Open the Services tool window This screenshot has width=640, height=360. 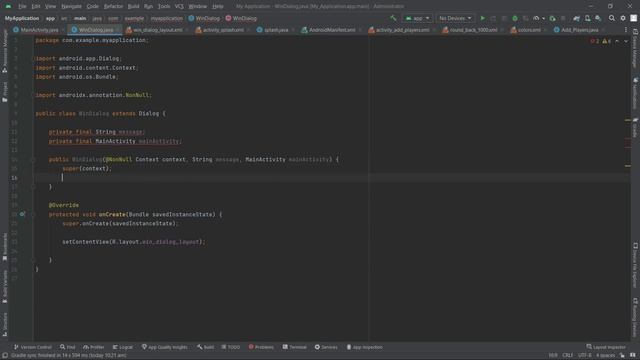(x=326, y=347)
